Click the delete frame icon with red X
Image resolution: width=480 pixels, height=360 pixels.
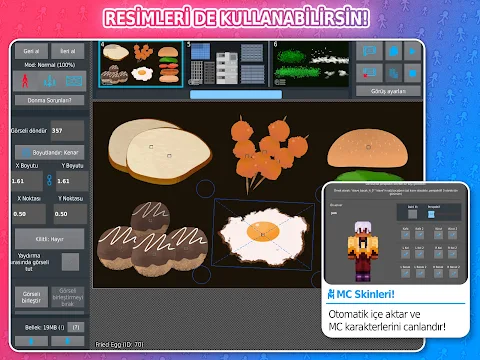[369, 73]
